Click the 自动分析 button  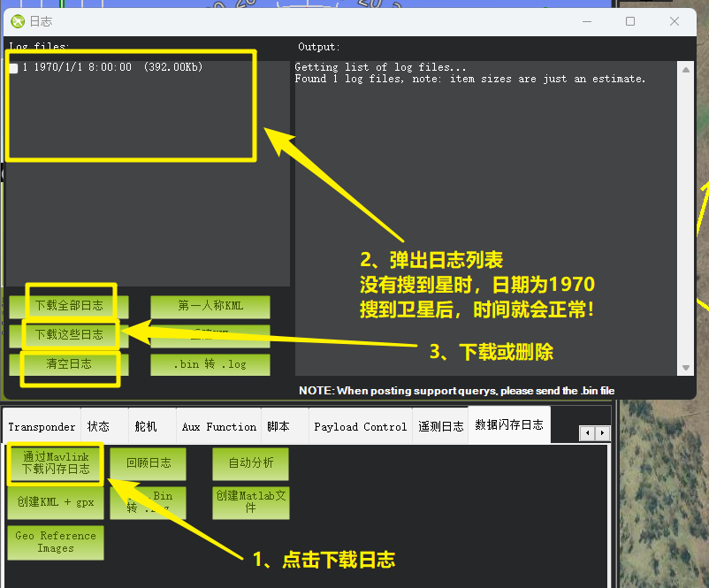pos(251,462)
